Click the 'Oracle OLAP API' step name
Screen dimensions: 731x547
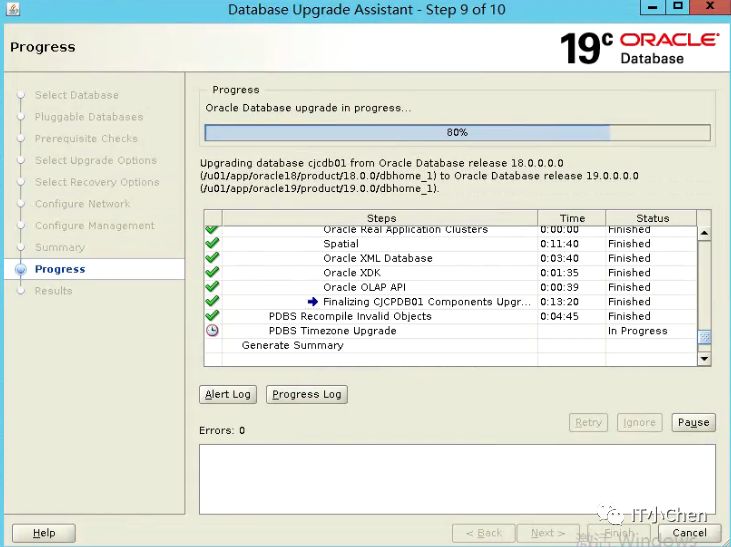pyautogui.click(x=365, y=287)
